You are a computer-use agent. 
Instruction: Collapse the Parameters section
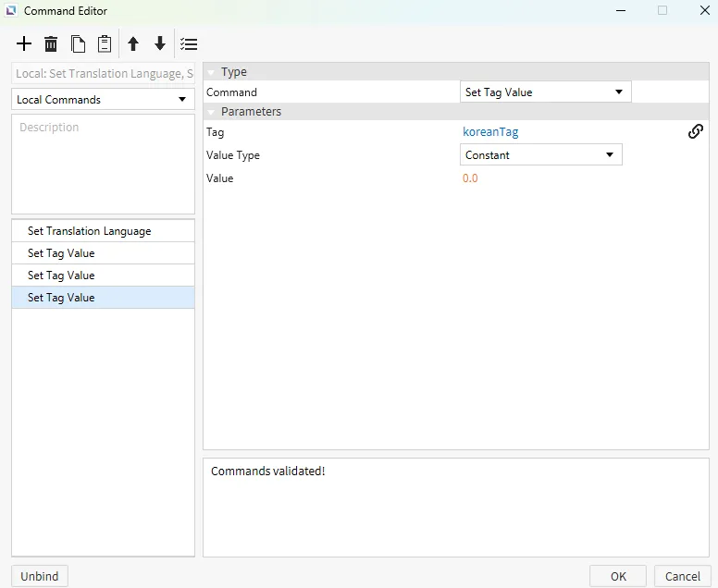click(x=211, y=112)
